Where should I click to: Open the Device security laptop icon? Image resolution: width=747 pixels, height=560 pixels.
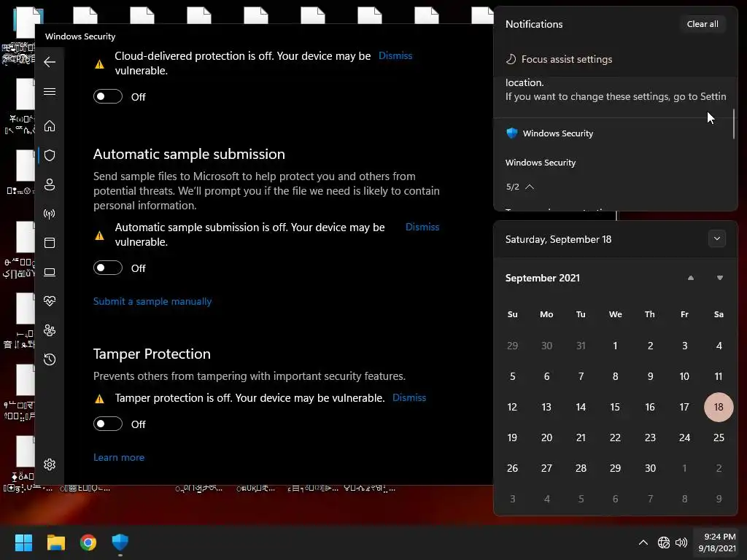coord(50,272)
